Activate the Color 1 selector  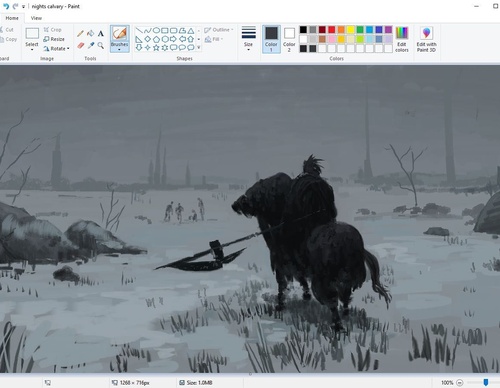click(271, 39)
